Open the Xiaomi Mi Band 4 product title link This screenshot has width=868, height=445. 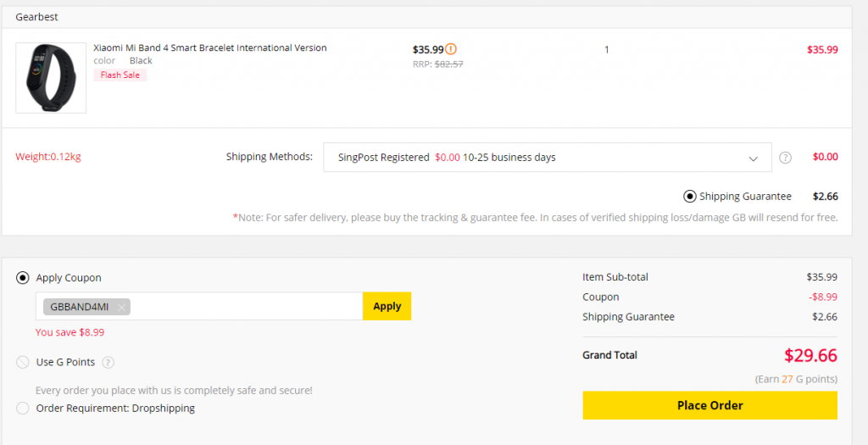point(209,48)
